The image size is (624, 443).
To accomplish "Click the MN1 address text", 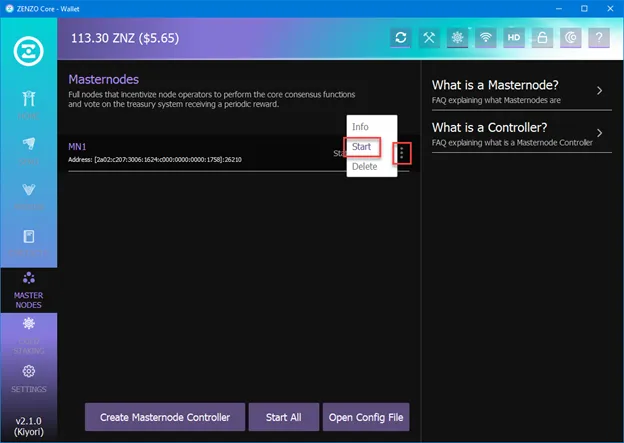I will tap(155, 160).
